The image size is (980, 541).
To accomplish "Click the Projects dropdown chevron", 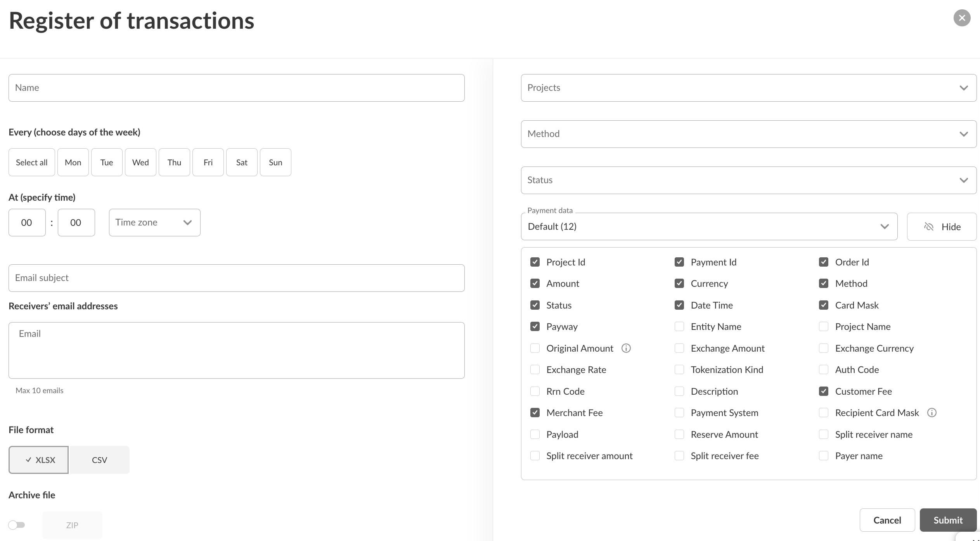I will coord(963,88).
